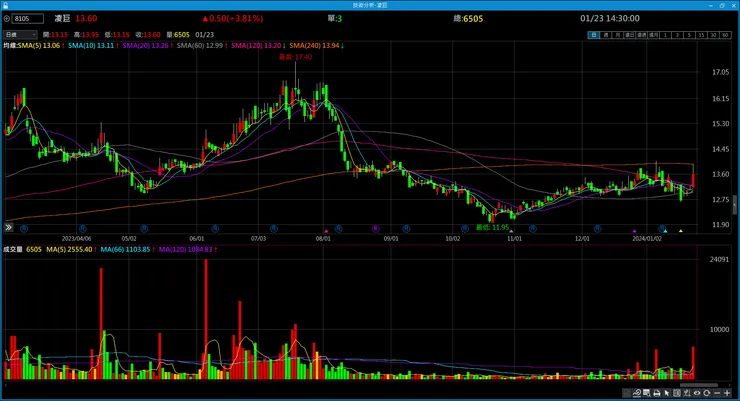Click the 13.60 last price next to 凌巨
The image size is (740, 401).
tap(86, 18)
